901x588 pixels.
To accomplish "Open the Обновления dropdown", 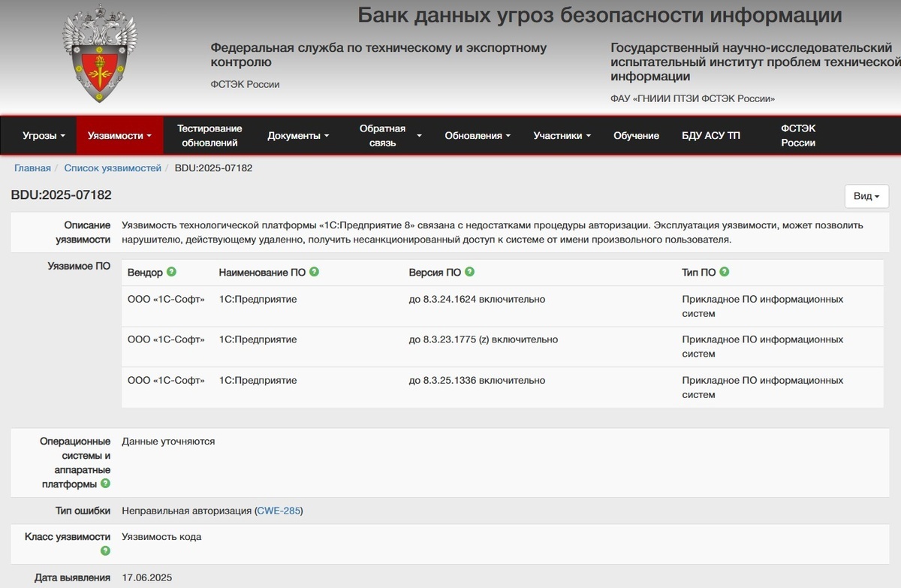I will click(478, 136).
